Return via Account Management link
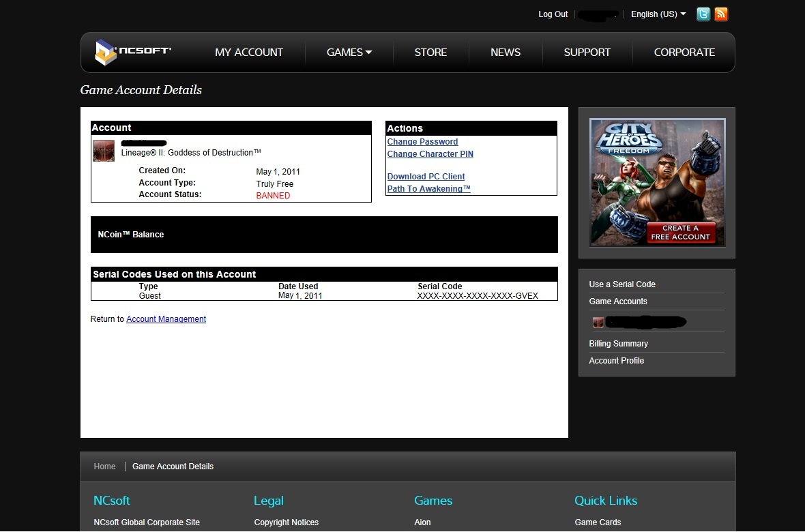Image resolution: width=805 pixels, height=532 pixels. (166, 319)
